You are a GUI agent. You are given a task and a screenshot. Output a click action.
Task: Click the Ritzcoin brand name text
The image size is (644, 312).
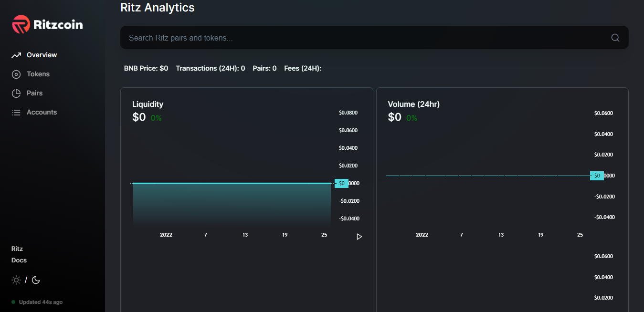pyautogui.click(x=58, y=24)
